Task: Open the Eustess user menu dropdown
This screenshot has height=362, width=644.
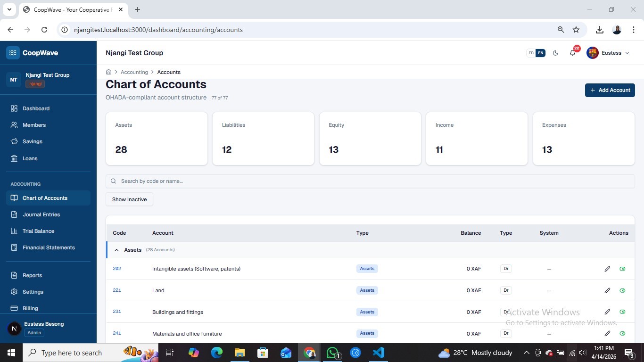Action: [x=608, y=53]
